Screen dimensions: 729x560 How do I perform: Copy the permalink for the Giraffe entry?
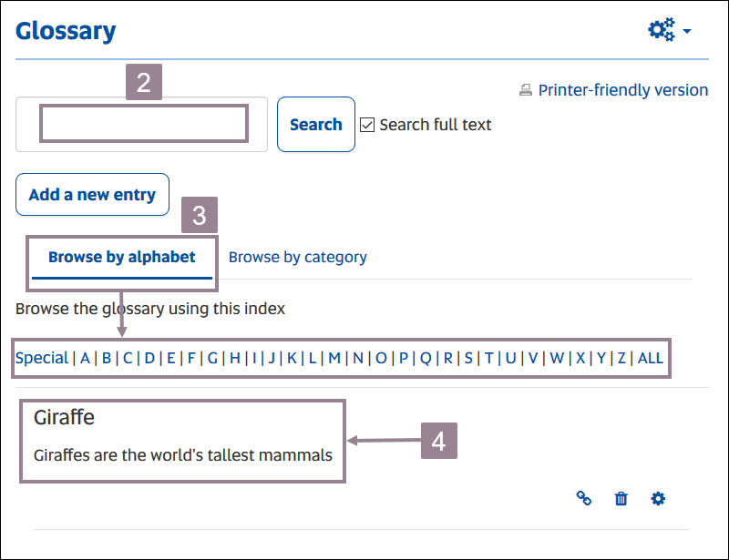click(x=584, y=499)
